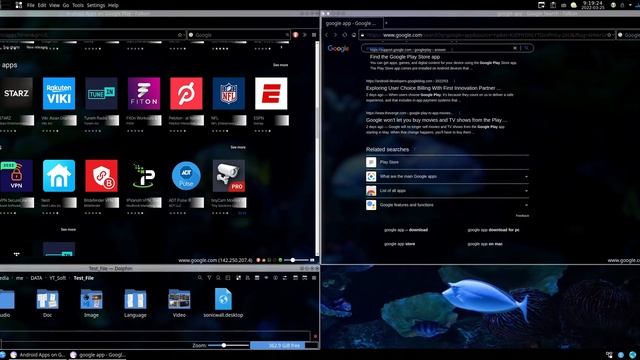This screenshot has height=360, width=640.
Task: Select the 'google app - Google' browser tab
Action: point(352,23)
